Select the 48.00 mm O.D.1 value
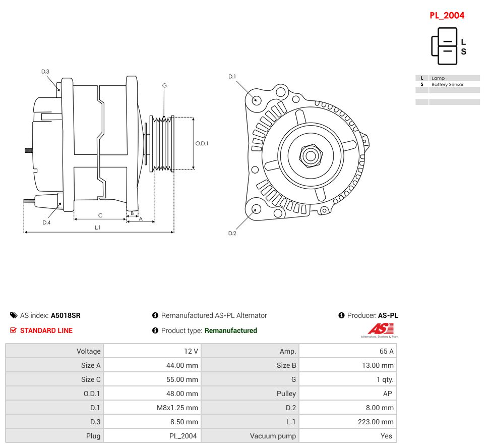This screenshot has width=492, height=448. (182, 394)
